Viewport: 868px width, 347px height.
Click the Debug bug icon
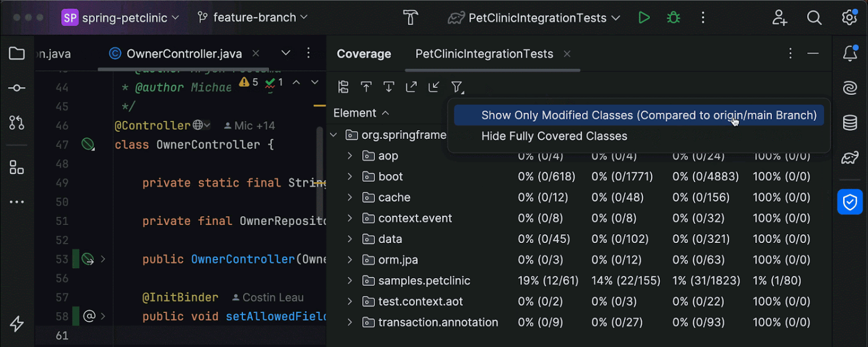point(673,18)
